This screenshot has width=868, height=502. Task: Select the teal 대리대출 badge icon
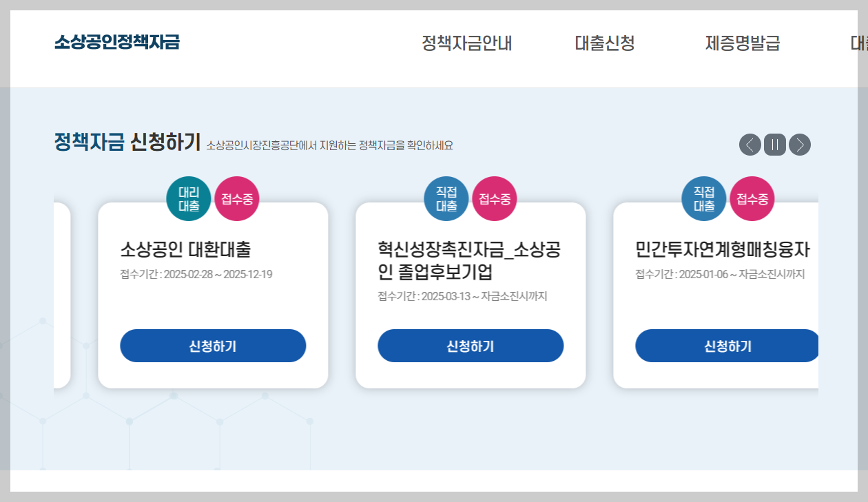[188, 198]
